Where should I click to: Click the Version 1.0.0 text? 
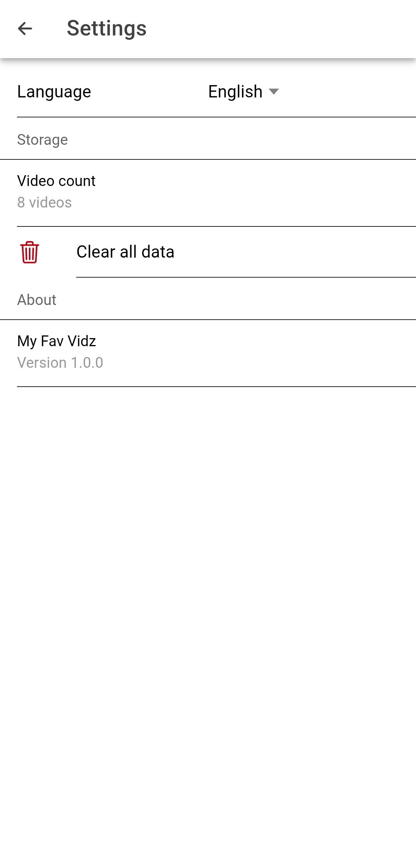point(60,363)
